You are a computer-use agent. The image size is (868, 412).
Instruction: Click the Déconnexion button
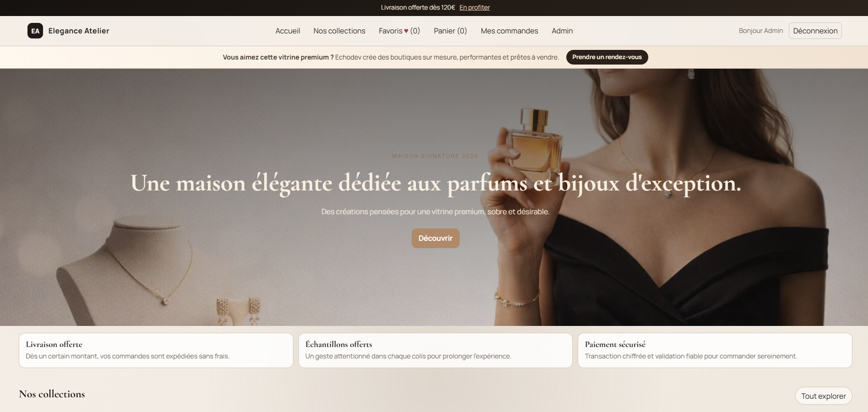point(815,31)
